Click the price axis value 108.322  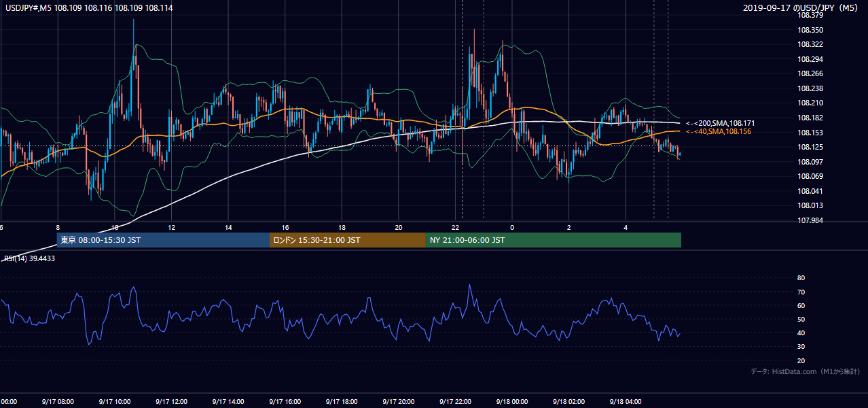[x=812, y=45]
